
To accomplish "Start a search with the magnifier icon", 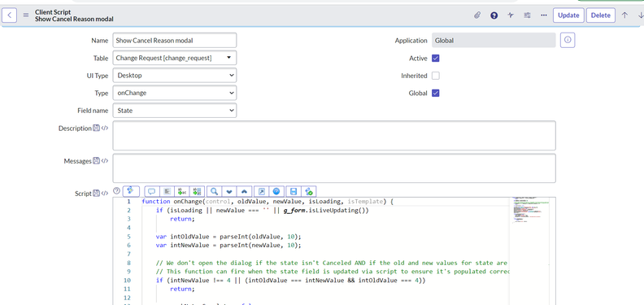I will coord(214,192).
